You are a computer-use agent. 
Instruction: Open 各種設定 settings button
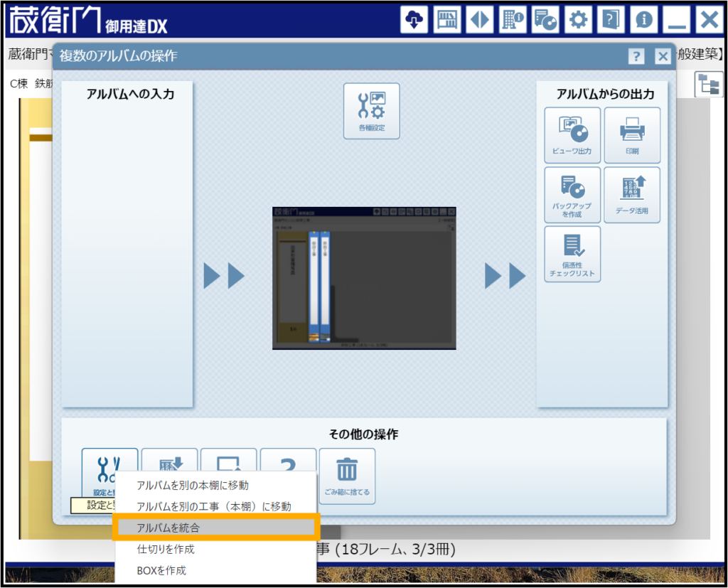[371, 111]
